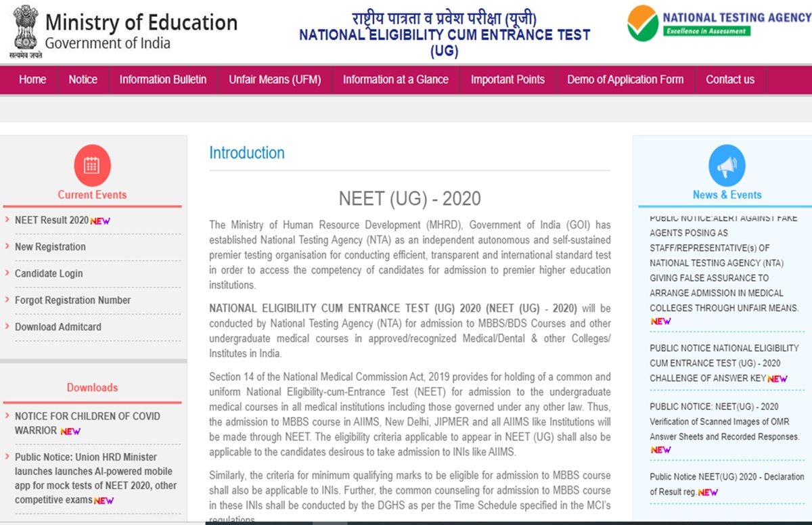Click the arrow beside Candidate Login

tap(7, 273)
